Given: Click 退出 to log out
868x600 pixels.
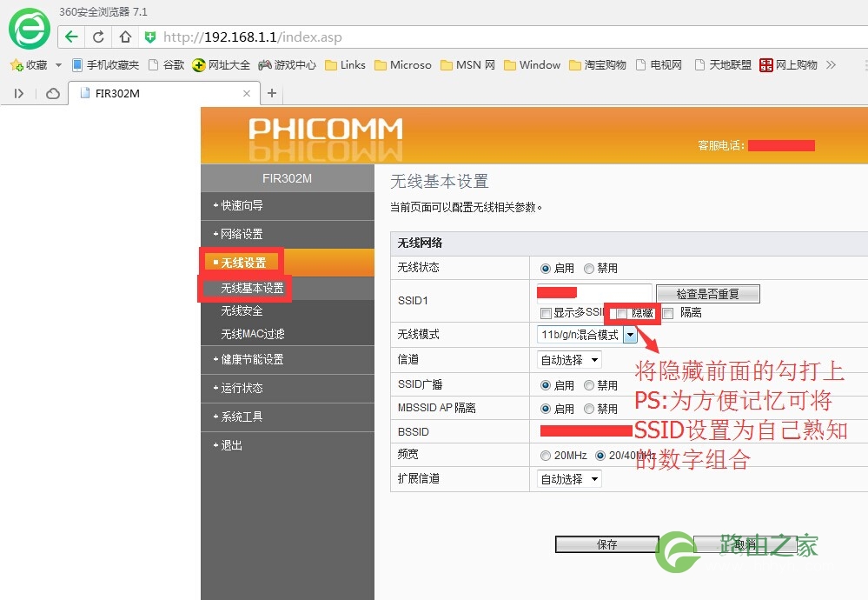Looking at the screenshot, I should (x=288, y=445).
